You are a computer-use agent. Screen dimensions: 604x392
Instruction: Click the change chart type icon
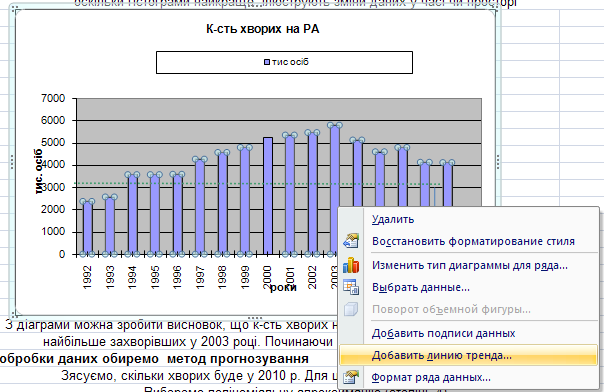[351, 265]
